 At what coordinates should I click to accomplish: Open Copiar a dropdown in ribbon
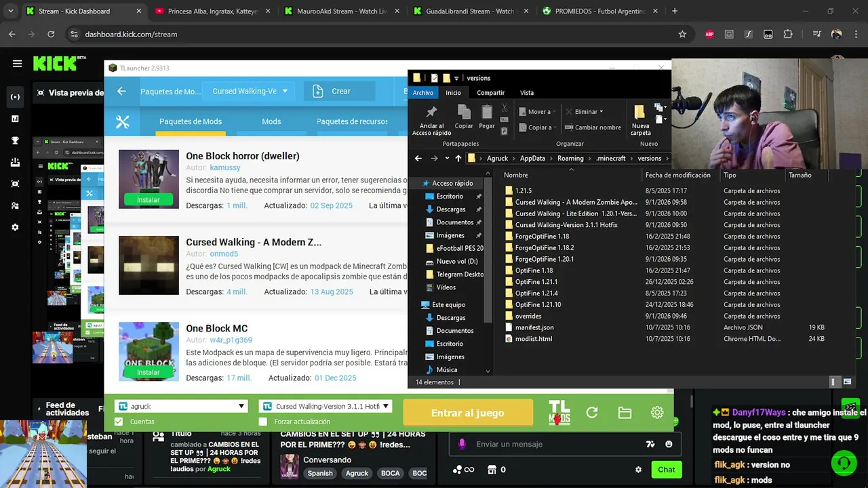tap(536, 127)
